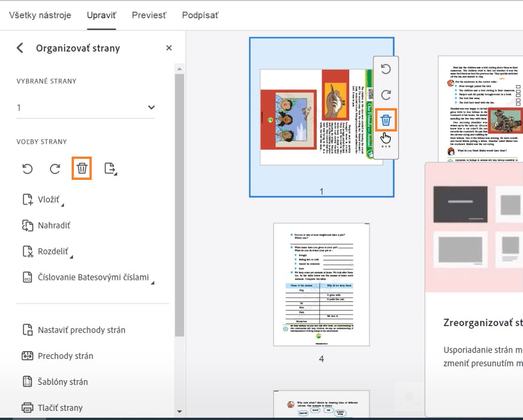Screen dimensions: 523x420
Task: Select the rotate right icon under Voľby strany
Action: [x=54, y=169]
